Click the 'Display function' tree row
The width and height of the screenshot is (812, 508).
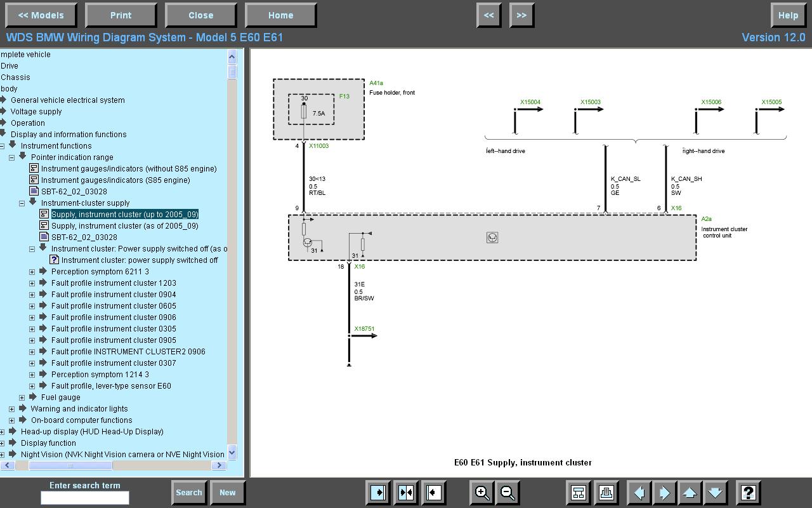point(48,443)
